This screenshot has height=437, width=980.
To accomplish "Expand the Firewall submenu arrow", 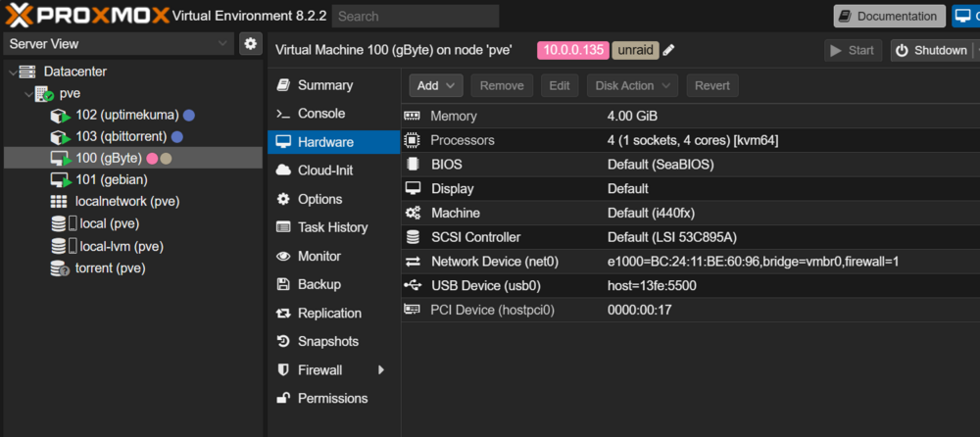I will pos(380,370).
